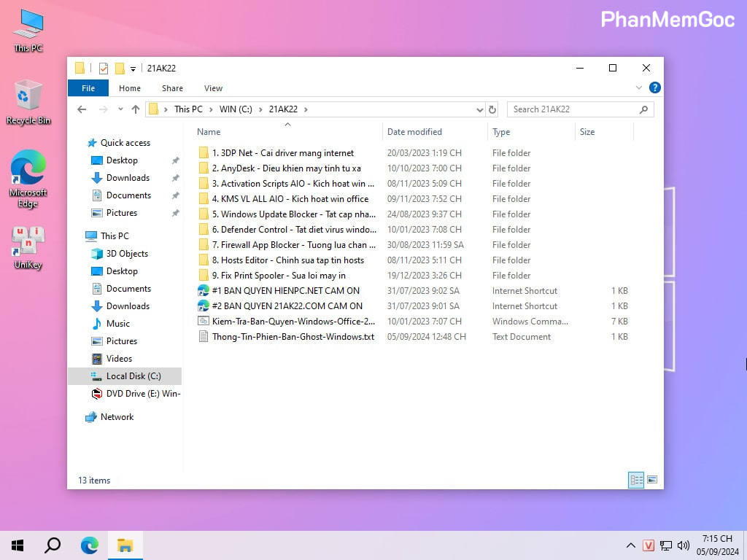The height and width of the screenshot is (560, 747).
Task: Open the File Explorer Help icon
Action: click(654, 87)
